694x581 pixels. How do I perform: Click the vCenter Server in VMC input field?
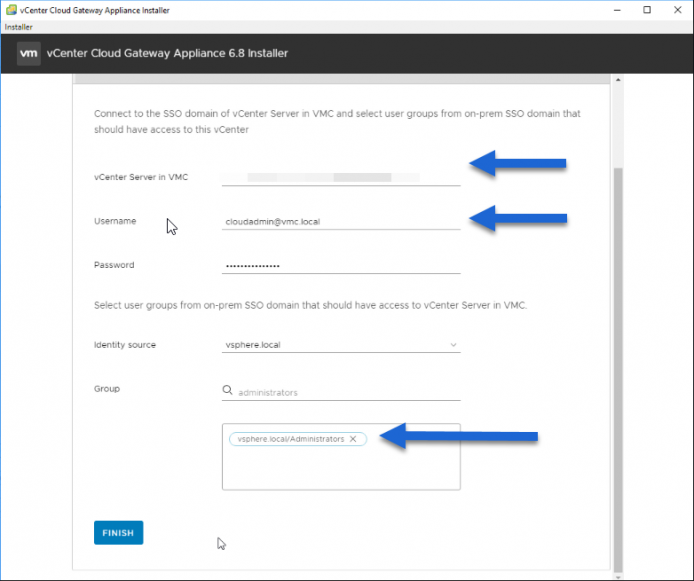pyautogui.click(x=341, y=177)
